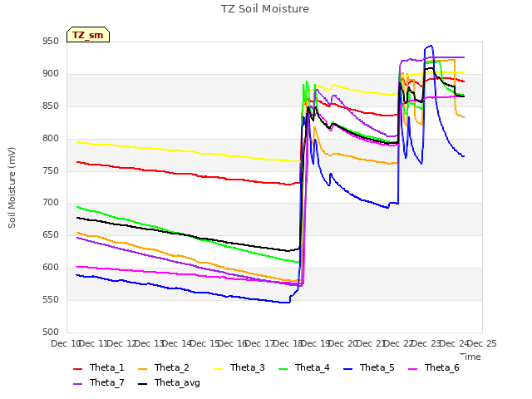
Task: Click the Theta_5 legend entry
Action: (x=369, y=367)
